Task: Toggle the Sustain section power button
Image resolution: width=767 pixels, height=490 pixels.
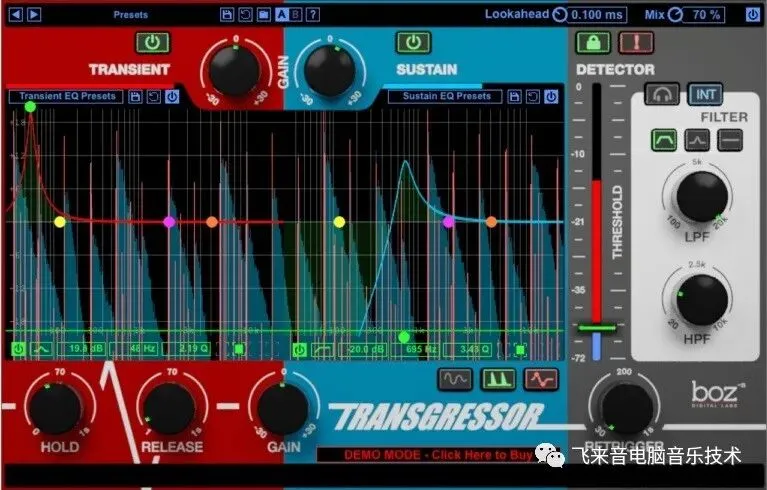Action: [x=413, y=43]
